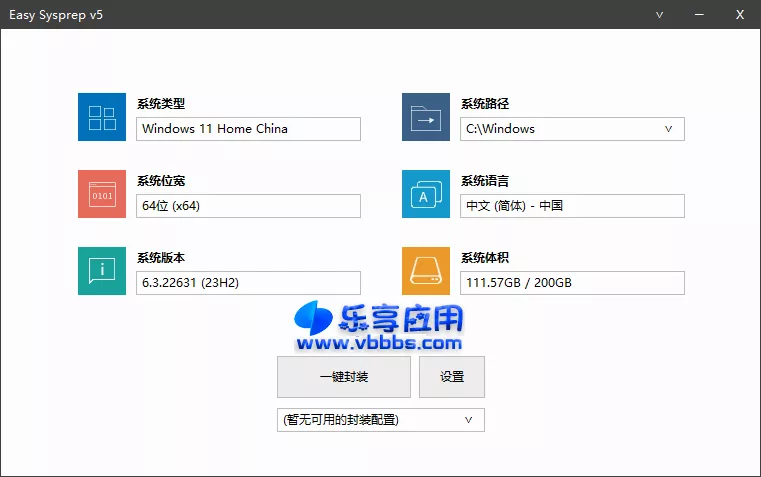
Task: Click the red 0101 system bit-width icon
Action: pyautogui.click(x=102, y=194)
